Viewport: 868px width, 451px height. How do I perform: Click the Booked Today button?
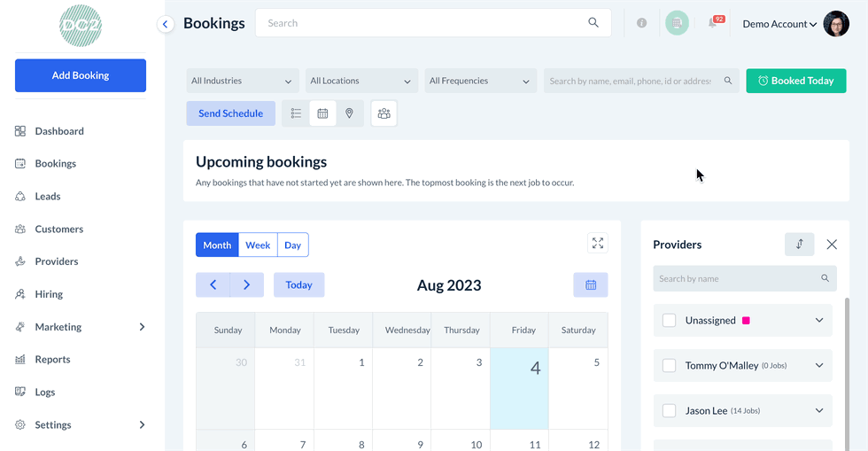click(x=796, y=81)
